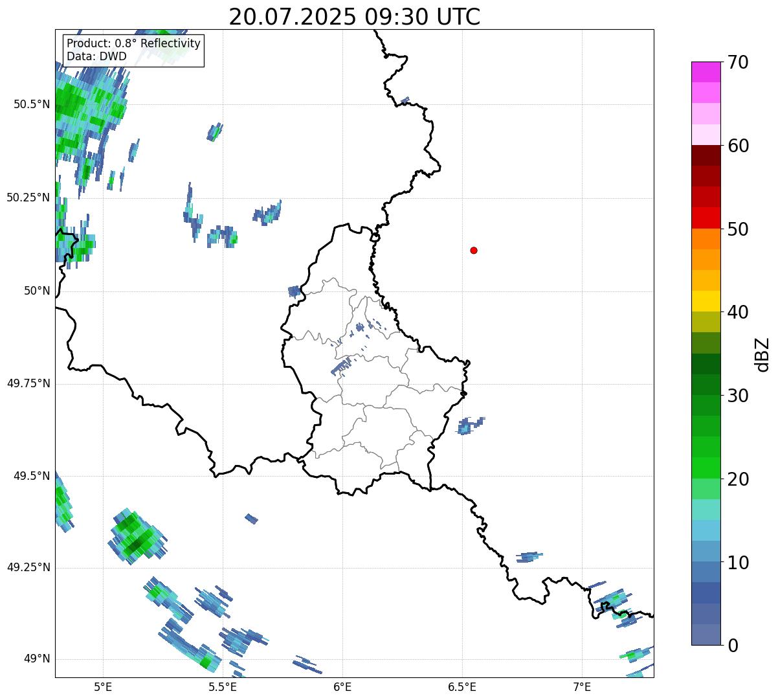
Task: Pick the orange colorbar segment below 50
Action: pos(706,239)
